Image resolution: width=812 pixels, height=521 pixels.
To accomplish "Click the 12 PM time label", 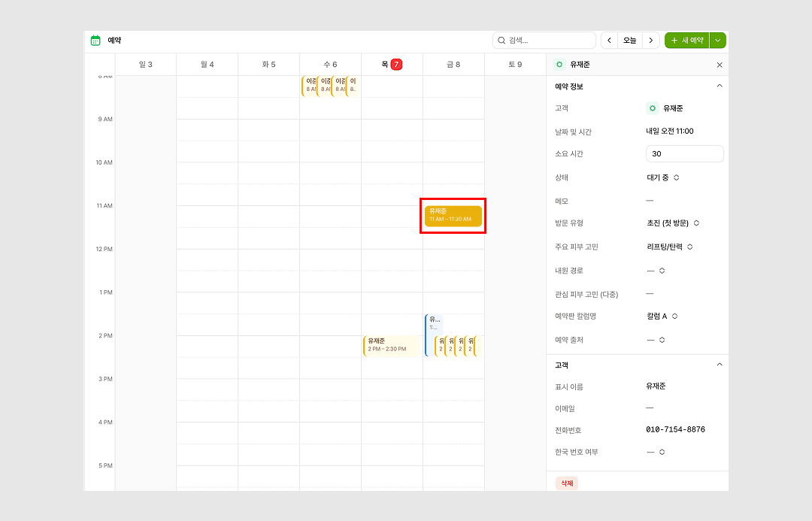I will pyautogui.click(x=104, y=249).
